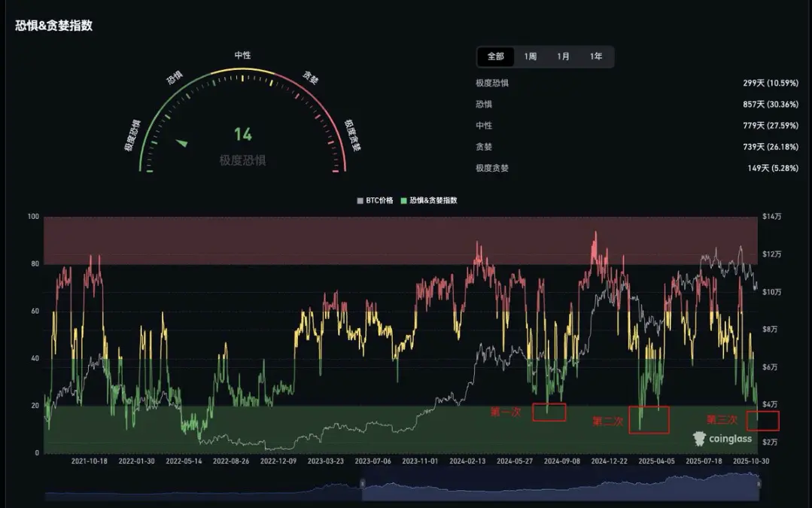Click the 极度贪婪 row in the stats list
This screenshot has width=812, height=508.
(x=637, y=168)
